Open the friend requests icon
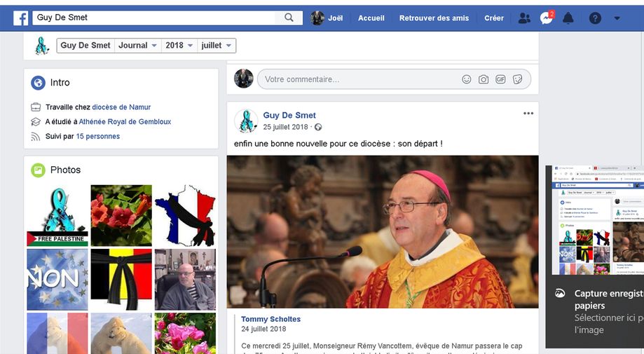This screenshot has height=354, width=644. (x=524, y=18)
